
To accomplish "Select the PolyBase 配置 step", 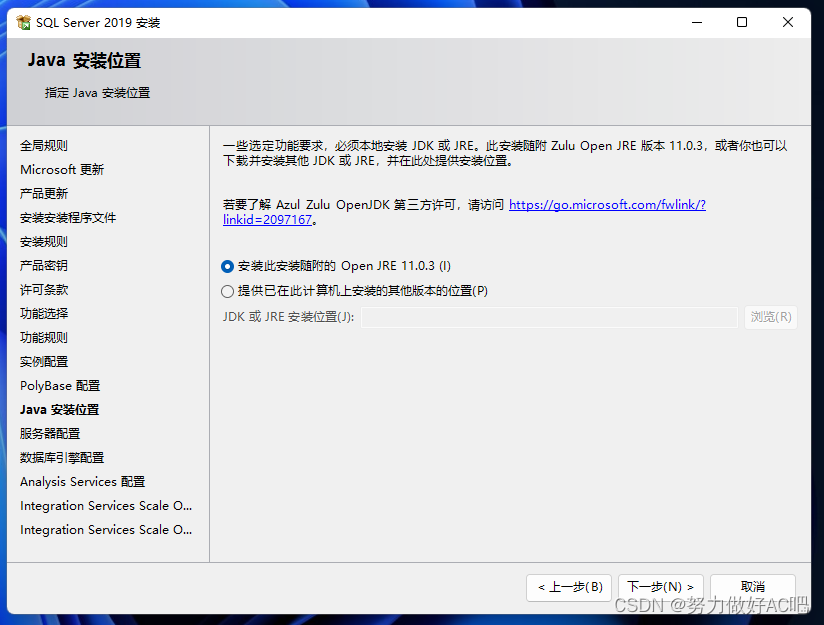I will click(x=60, y=386).
